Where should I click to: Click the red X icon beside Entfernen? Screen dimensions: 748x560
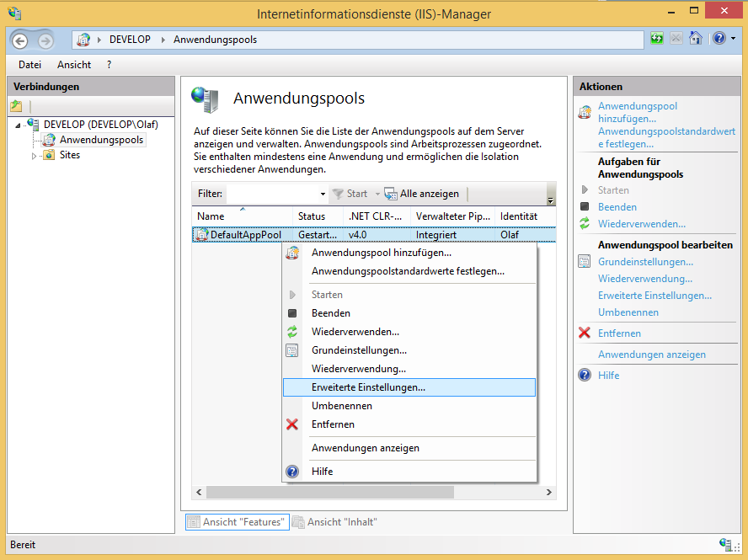pos(585,333)
